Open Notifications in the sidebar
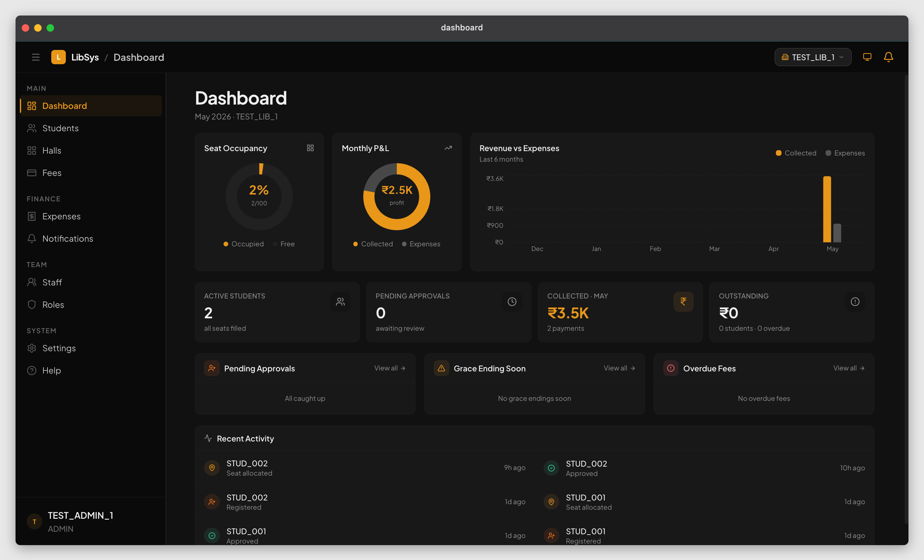 click(91, 238)
